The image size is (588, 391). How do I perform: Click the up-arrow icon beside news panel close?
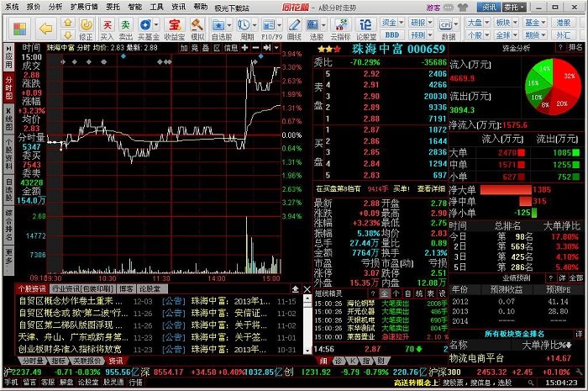(296, 289)
